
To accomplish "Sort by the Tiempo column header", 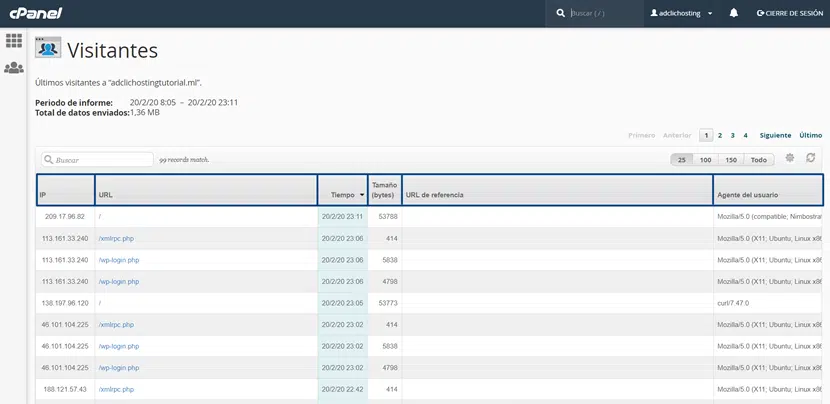I will [x=342, y=195].
